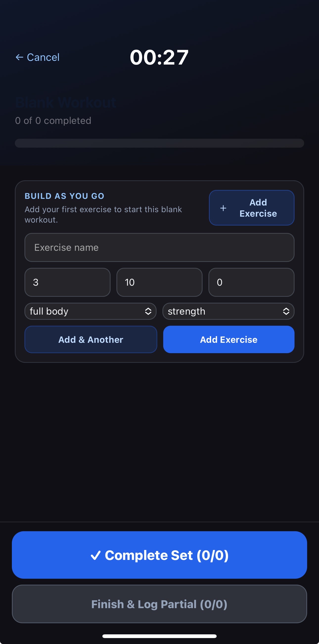Click the chevron on the full body selector
The image size is (319, 644).
(x=149, y=311)
